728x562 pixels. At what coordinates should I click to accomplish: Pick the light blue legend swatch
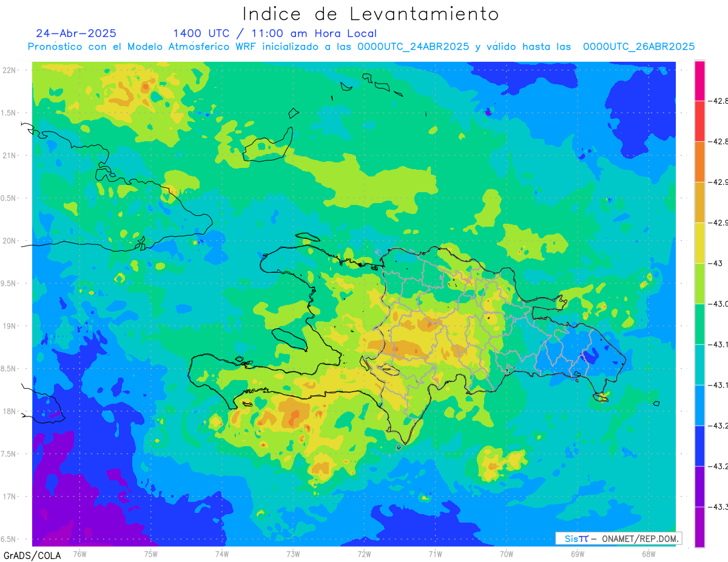click(x=699, y=406)
